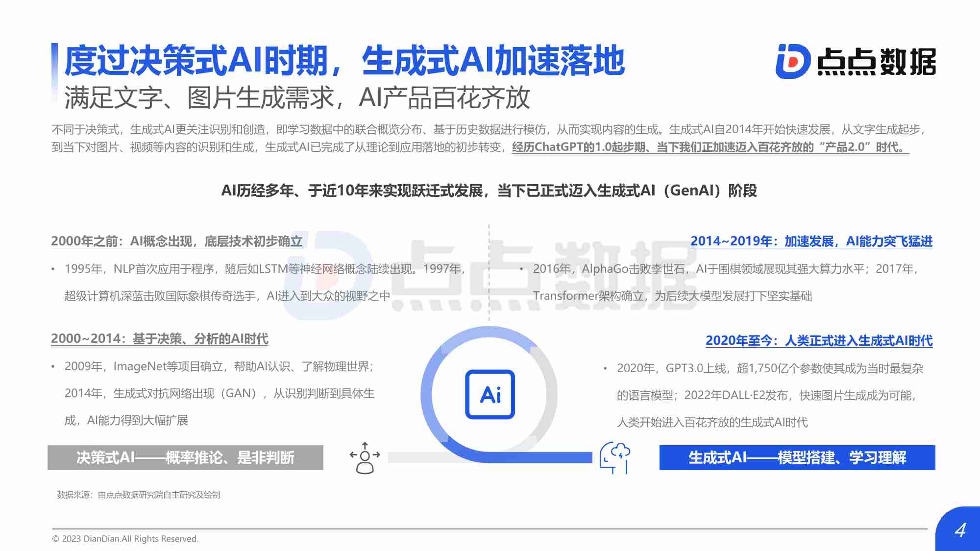Click the data source note 数据来源：由点点数据研究院自主研究及绘制

click(139, 495)
